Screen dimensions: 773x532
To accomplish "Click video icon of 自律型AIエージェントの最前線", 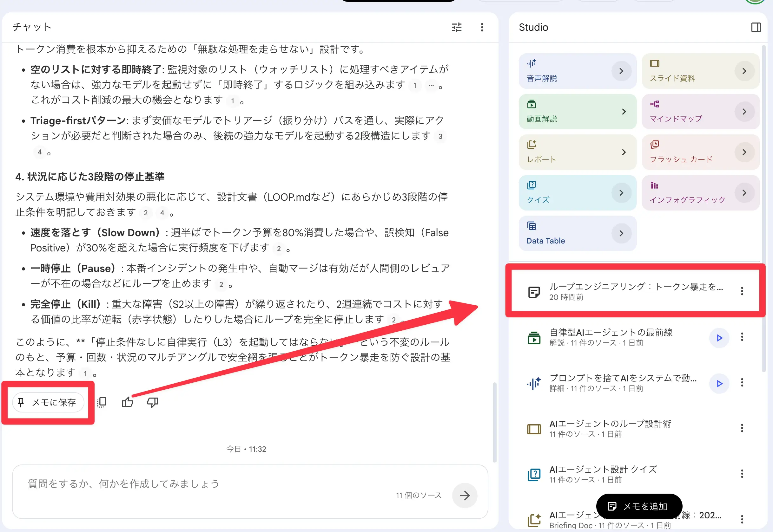I will pos(534,338).
